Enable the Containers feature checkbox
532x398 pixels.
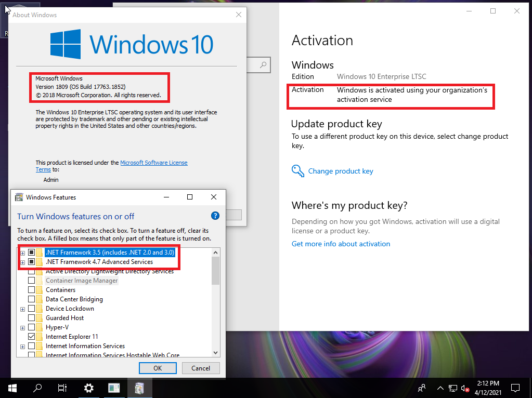tap(31, 290)
